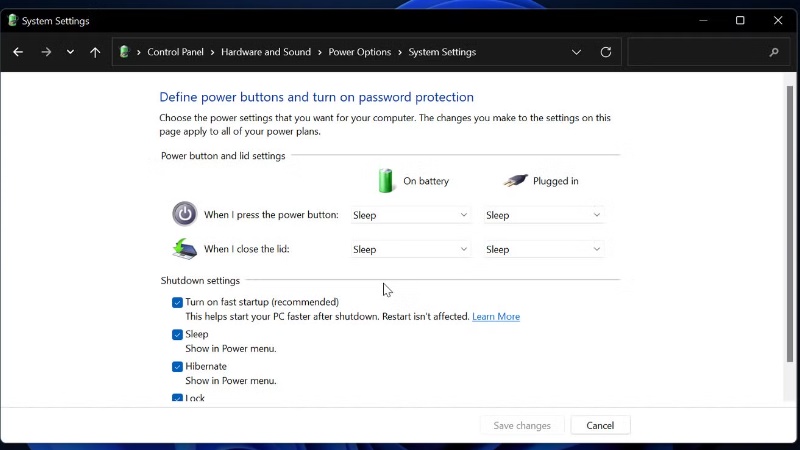Click the green battery icon

click(386, 181)
